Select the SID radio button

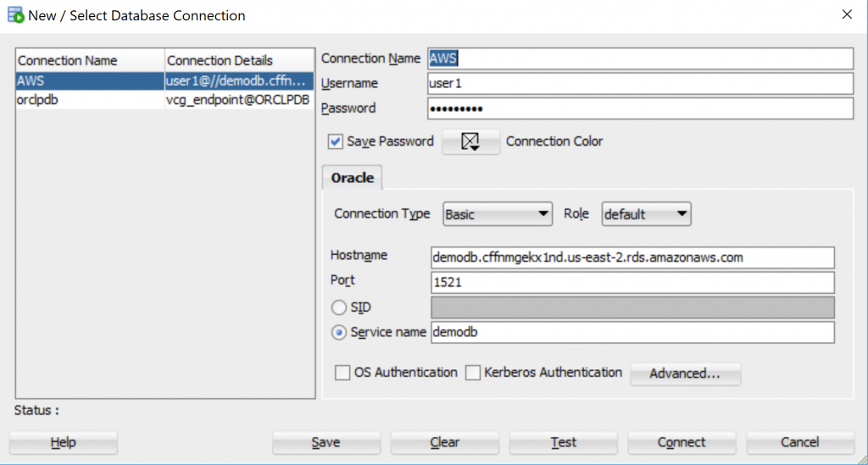tap(339, 307)
